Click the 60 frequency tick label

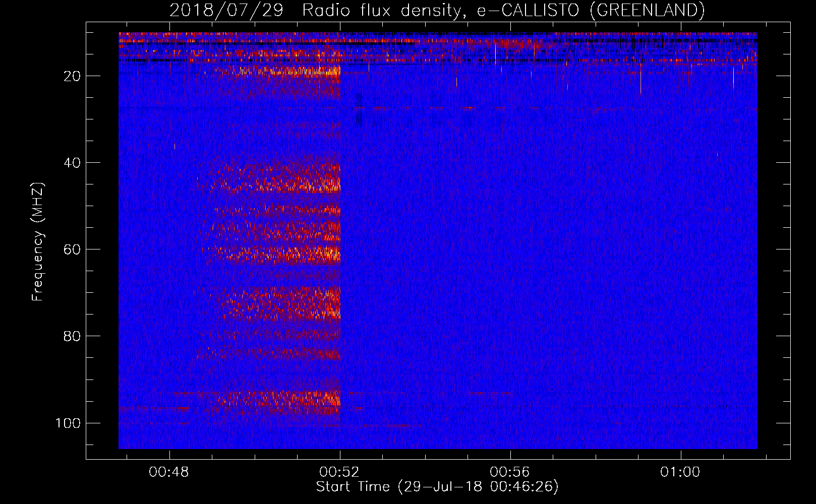(72, 249)
